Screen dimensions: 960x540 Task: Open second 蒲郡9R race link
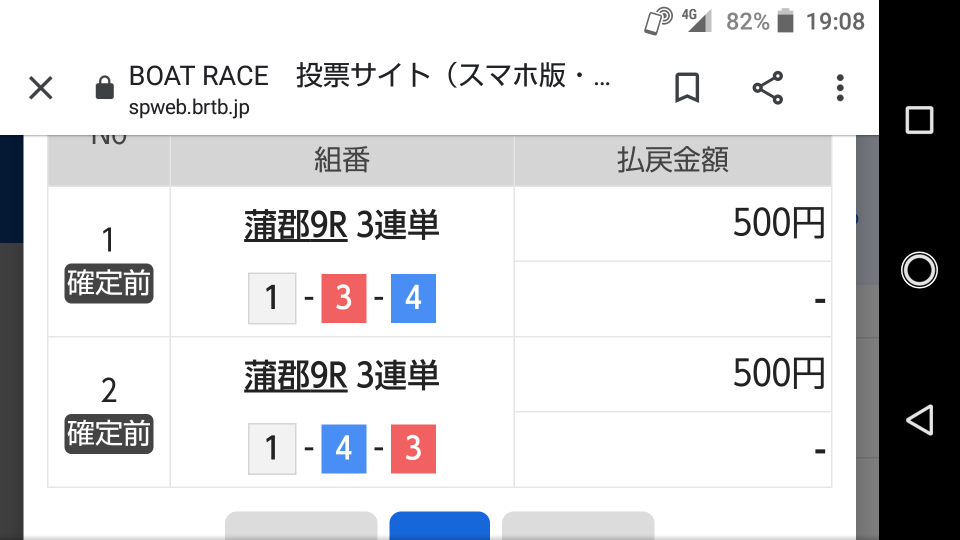(296, 375)
